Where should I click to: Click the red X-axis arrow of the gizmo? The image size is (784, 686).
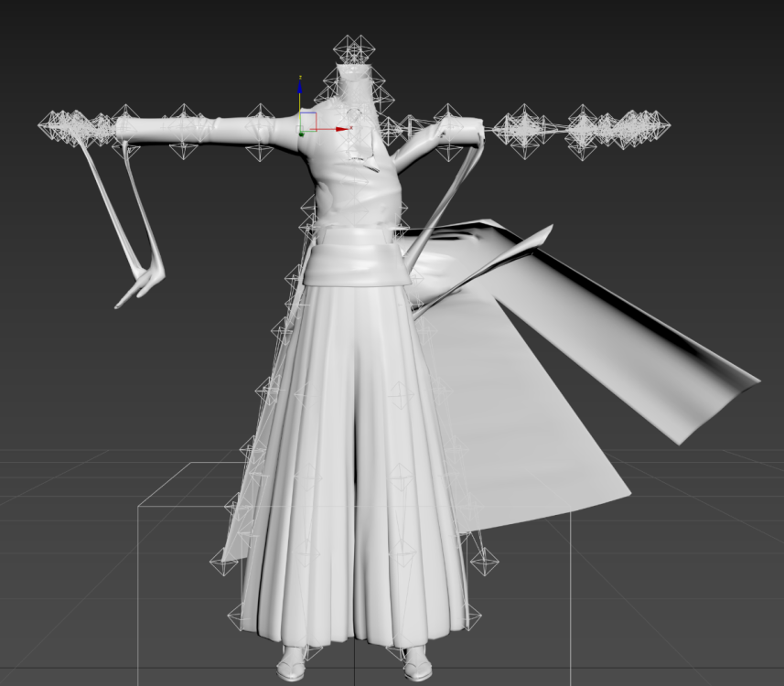point(345,129)
